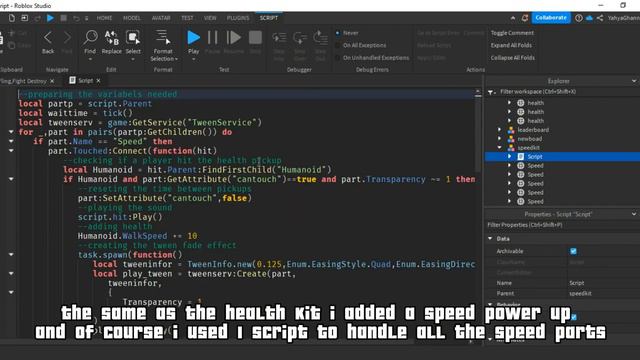Click the Script icon in the explorer tree
640x360 pixels.
coord(521,157)
